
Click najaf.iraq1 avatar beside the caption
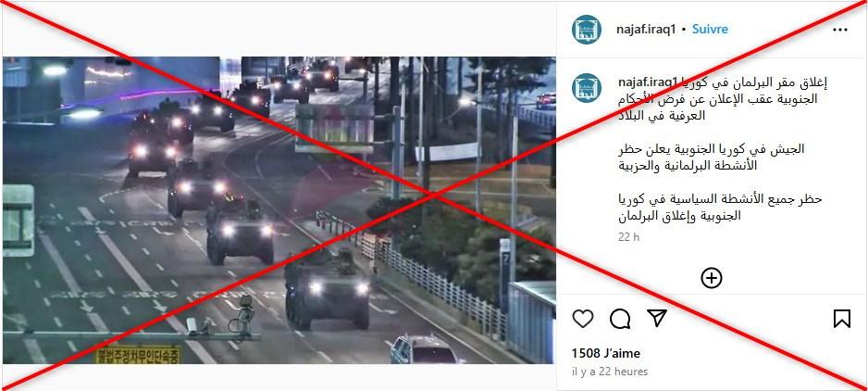coord(587,88)
